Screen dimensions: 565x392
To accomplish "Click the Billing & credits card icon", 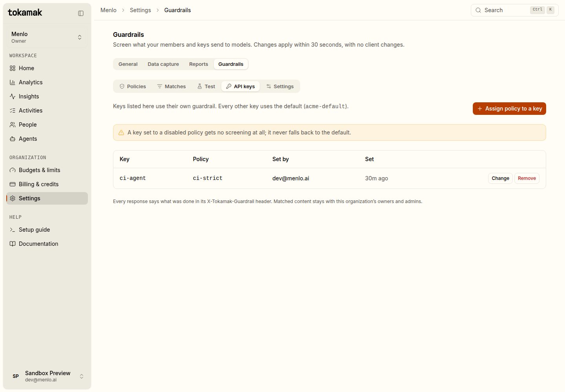I will 13,184.
